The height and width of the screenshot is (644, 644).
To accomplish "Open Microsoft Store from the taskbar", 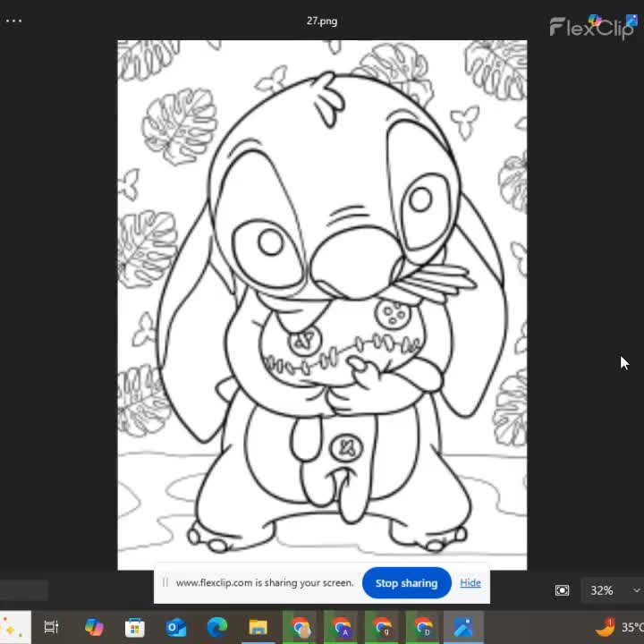I will pyautogui.click(x=135, y=627).
